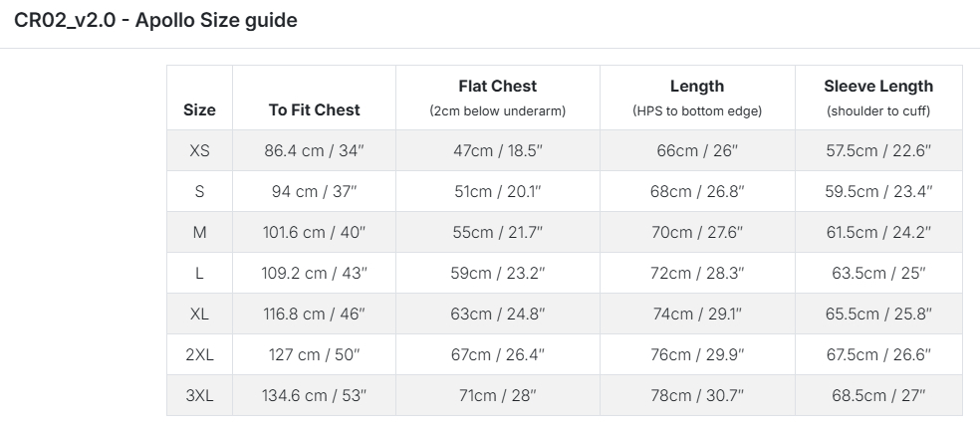Image resolution: width=980 pixels, height=423 pixels.
Task: Click the To Fit Chest column header
Action: click(314, 109)
